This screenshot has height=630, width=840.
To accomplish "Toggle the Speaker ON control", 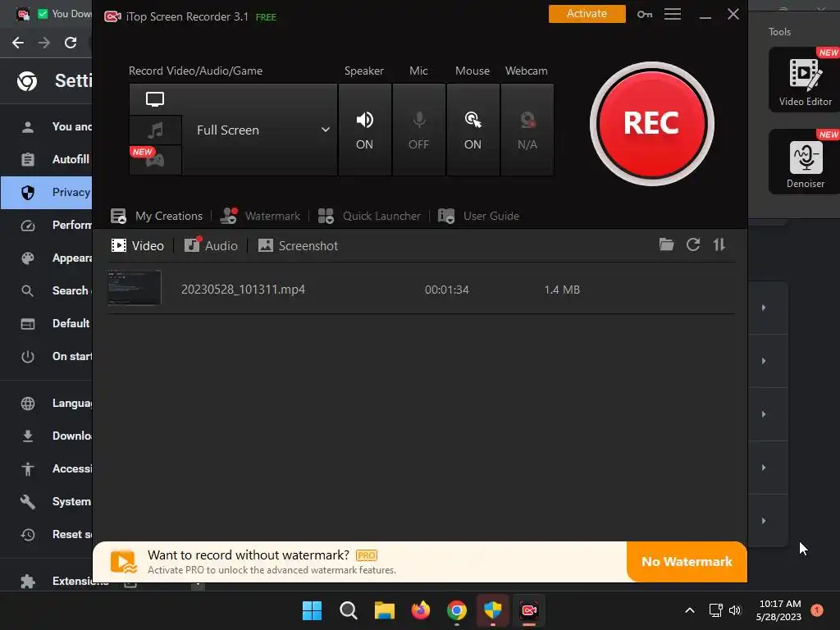I will click(x=365, y=130).
